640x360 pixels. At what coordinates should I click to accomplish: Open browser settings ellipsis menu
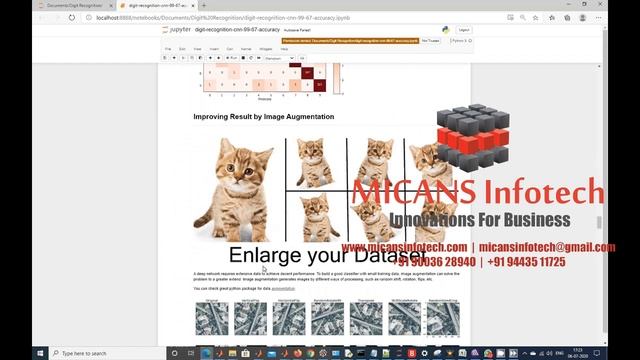[x=598, y=18]
